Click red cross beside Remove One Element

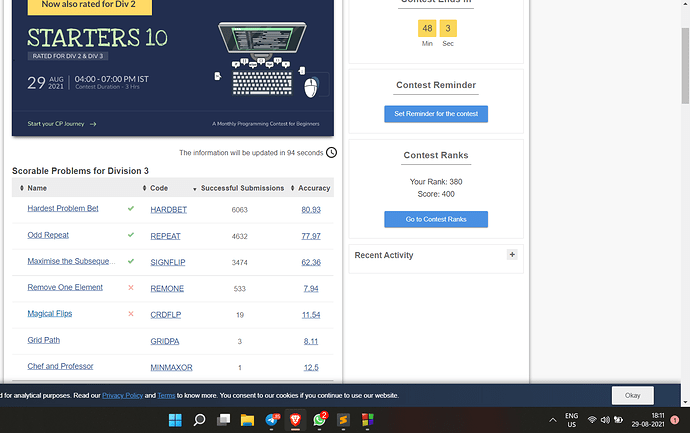tap(131, 287)
